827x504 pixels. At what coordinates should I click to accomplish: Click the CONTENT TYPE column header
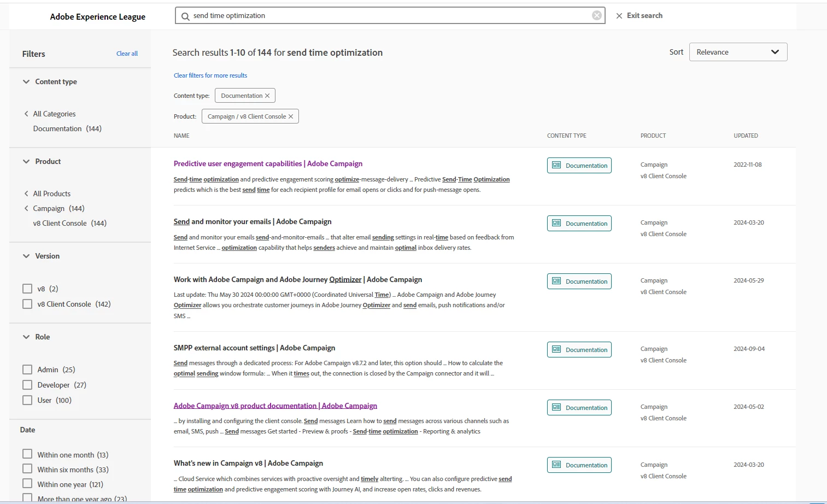[x=567, y=136]
